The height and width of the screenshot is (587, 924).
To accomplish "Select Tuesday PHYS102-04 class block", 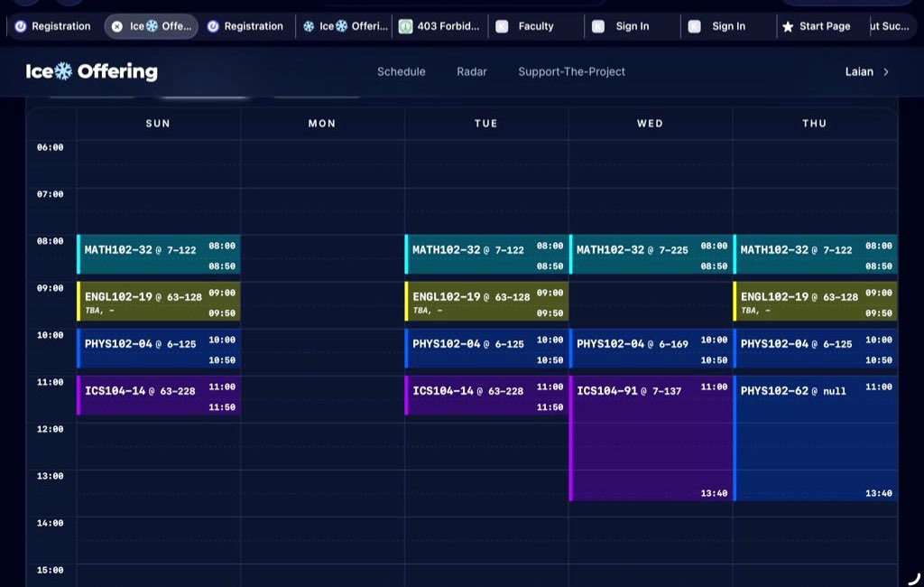I will [486, 349].
